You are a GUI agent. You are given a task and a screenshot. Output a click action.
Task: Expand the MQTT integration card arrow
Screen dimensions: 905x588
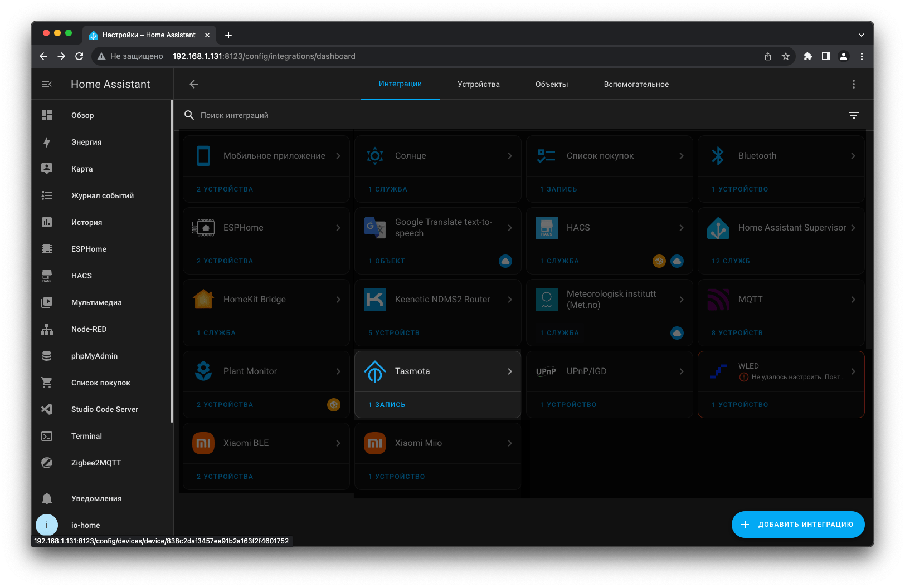pyautogui.click(x=853, y=300)
